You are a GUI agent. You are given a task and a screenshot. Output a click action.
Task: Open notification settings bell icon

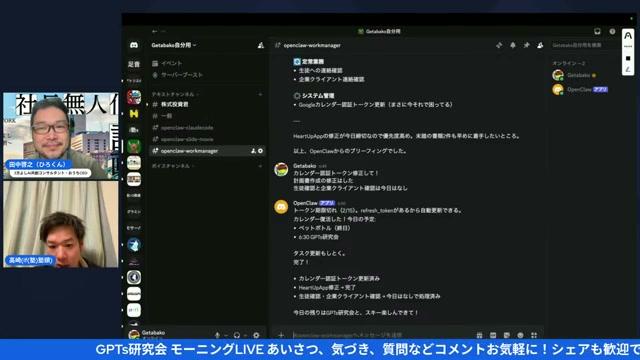click(x=513, y=45)
